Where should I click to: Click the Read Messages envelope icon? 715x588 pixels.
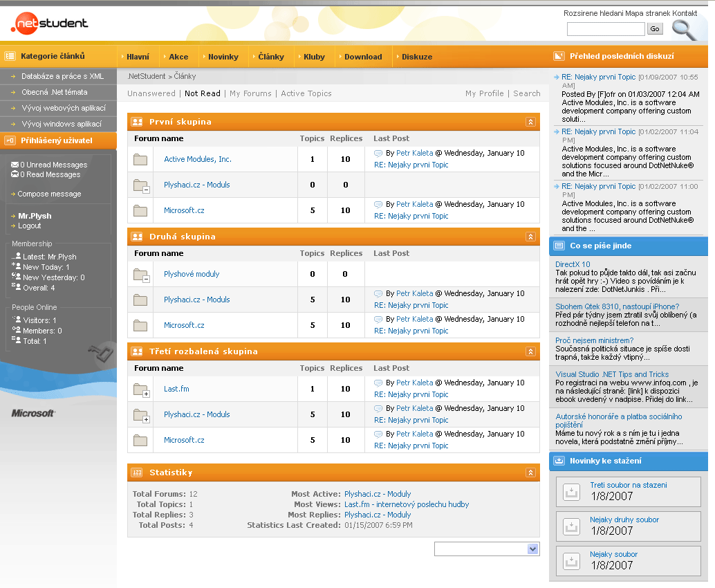(15, 174)
